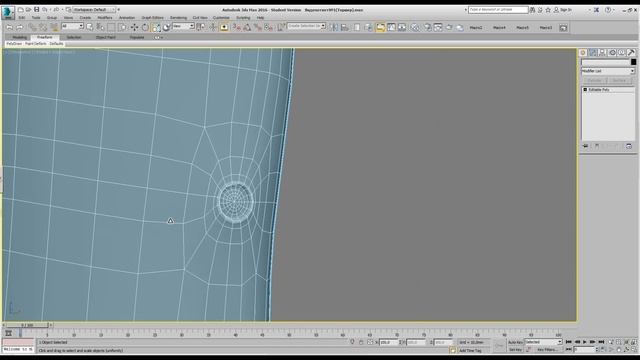Click the Auto Key button

(x=515, y=342)
